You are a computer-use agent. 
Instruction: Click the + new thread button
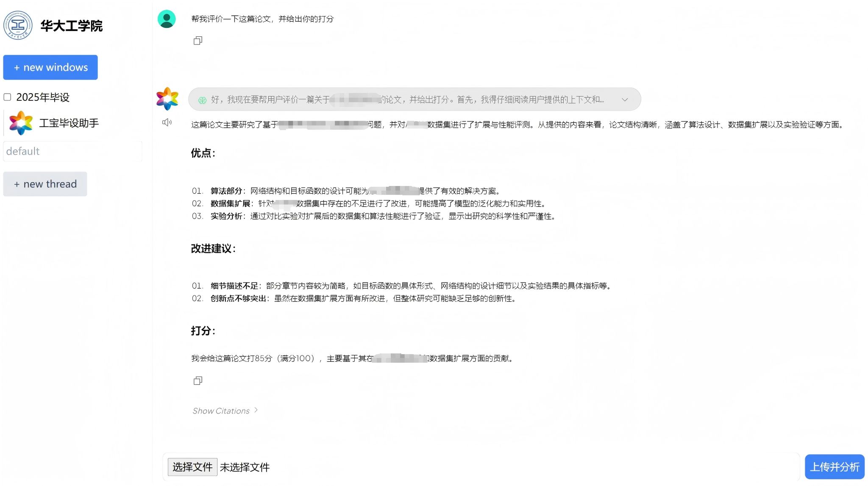pos(45,183)
